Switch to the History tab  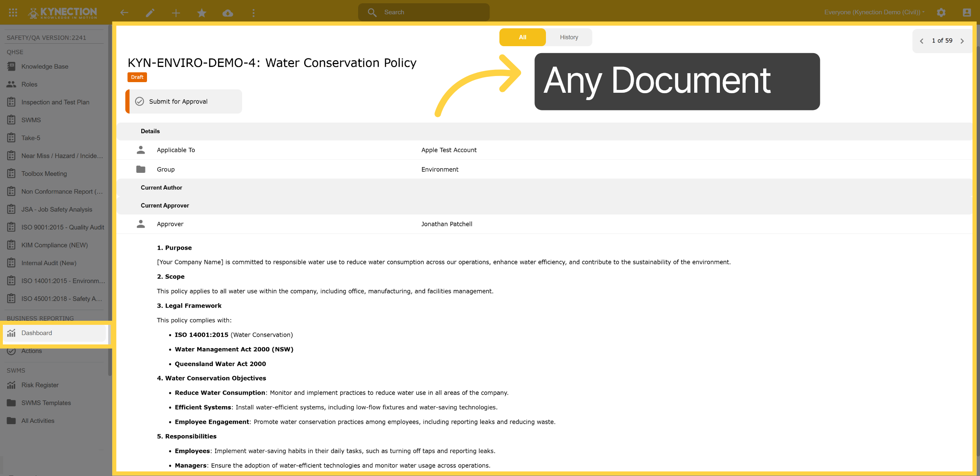(x=569, y=37)
